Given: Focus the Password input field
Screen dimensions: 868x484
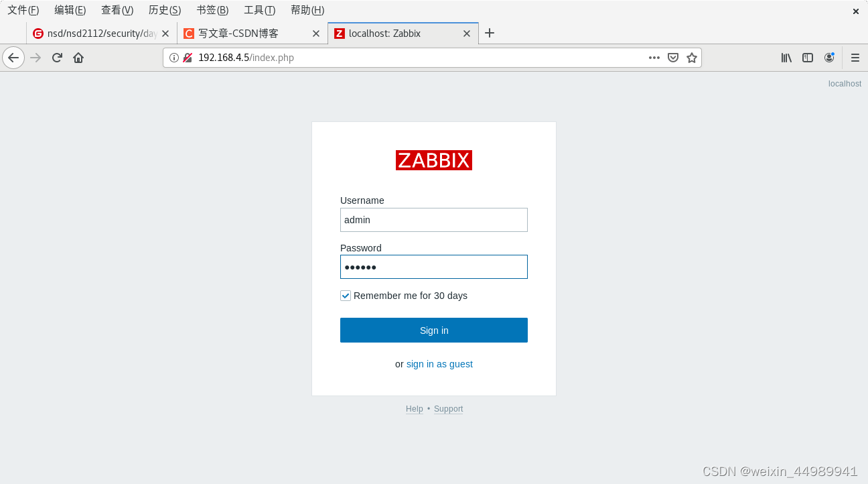Looking at the screenshot, I should point(434,267).
